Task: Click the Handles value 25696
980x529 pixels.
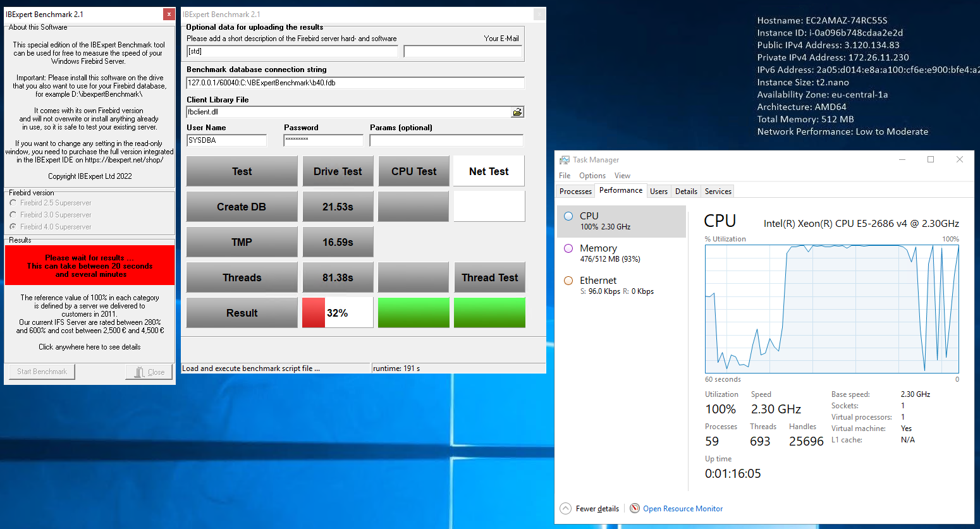Action: coord(806,441)
